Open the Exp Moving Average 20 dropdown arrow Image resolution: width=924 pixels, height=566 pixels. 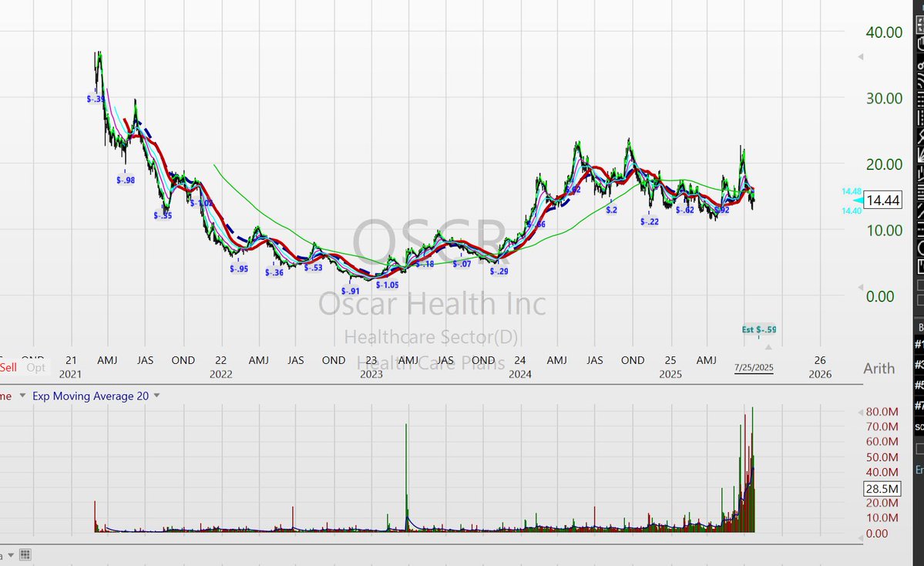pyautogui.click(x=156, y=396)
